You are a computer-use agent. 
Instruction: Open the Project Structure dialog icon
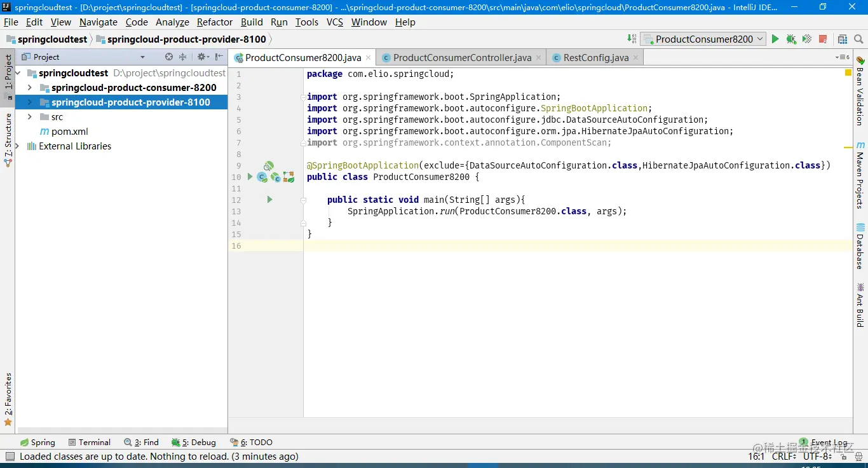point(843,39)
